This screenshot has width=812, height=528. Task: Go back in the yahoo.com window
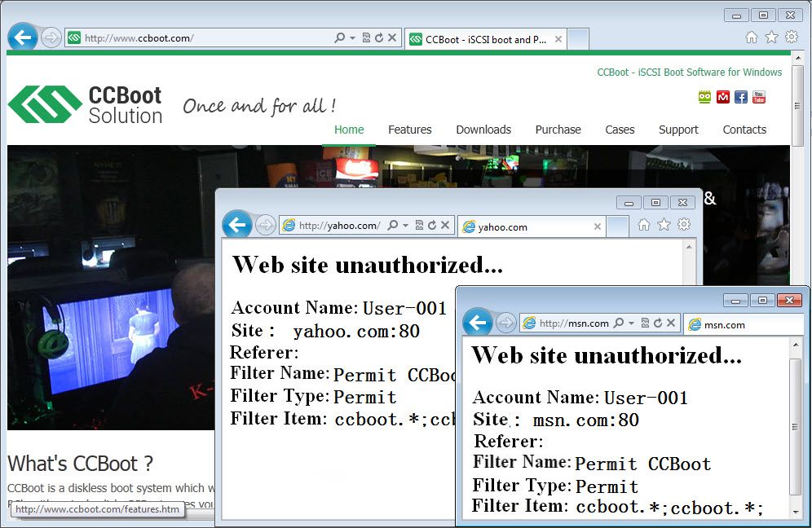click(x=236, y=225)
